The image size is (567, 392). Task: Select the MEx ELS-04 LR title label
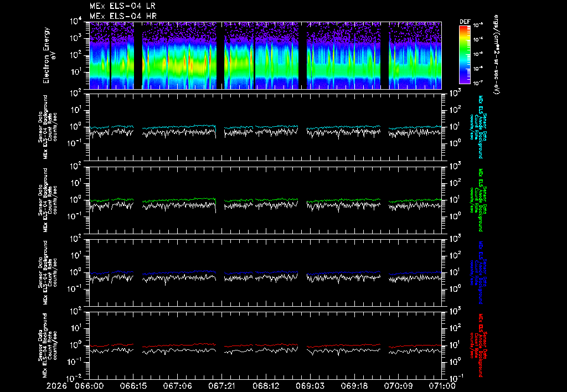(122, 6)
